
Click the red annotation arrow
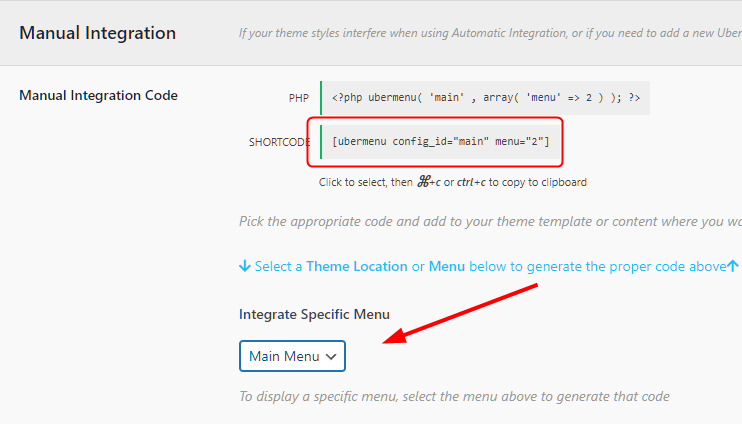pos(462,314)
